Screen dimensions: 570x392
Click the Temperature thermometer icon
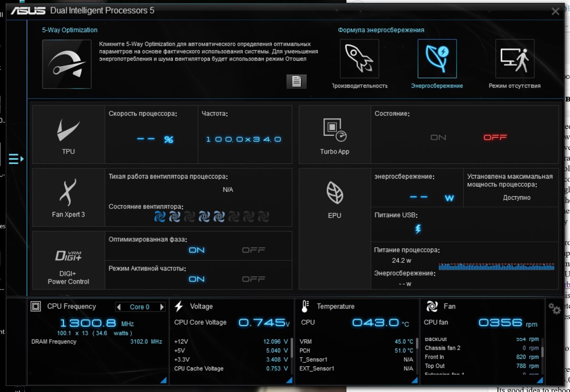(x=305, y=306)
